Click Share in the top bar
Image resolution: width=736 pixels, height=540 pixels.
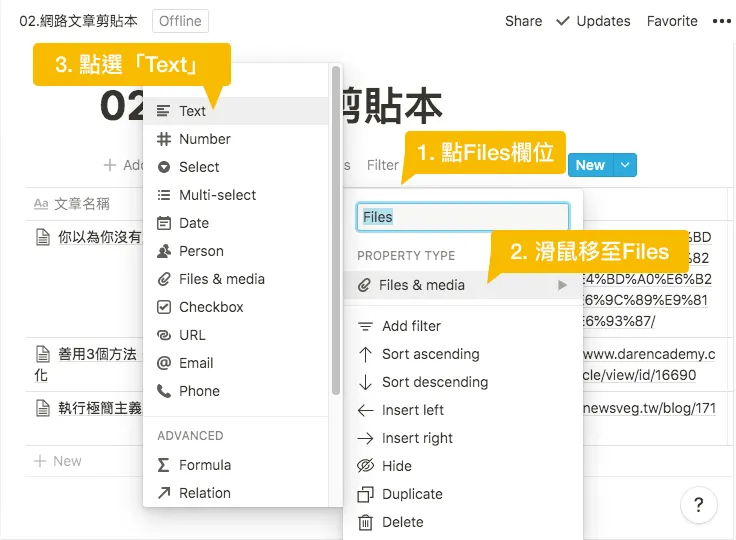pyautogui.click(x=523, y=21)
